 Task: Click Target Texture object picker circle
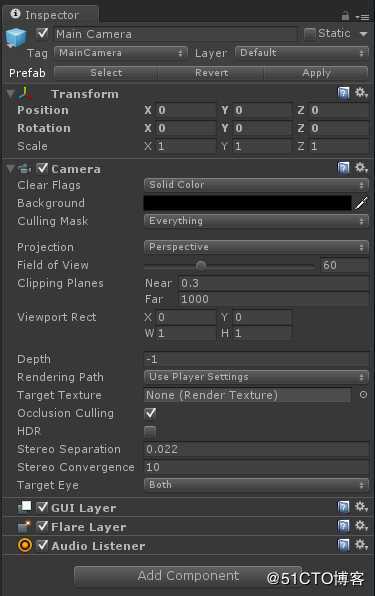[363, 395]
